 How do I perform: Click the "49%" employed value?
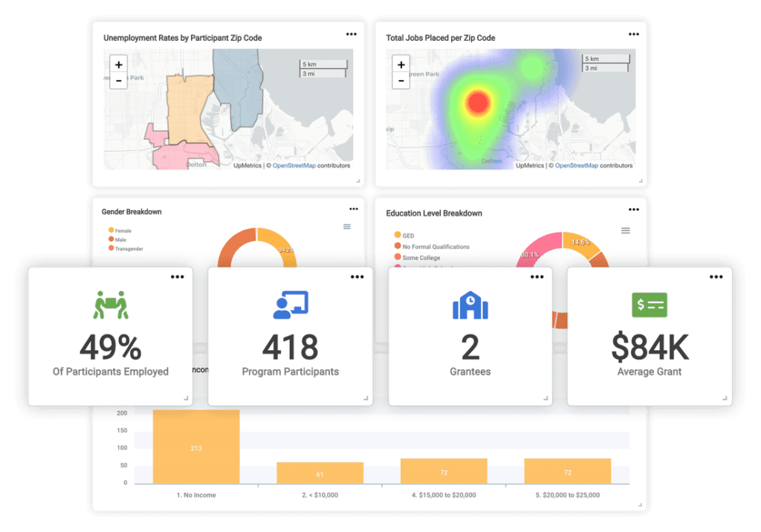coord(111,348)
